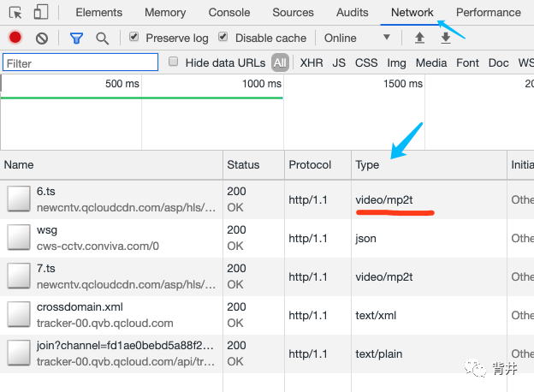
Task: Toggle the filter funnel icon
Action: (77, 39)
